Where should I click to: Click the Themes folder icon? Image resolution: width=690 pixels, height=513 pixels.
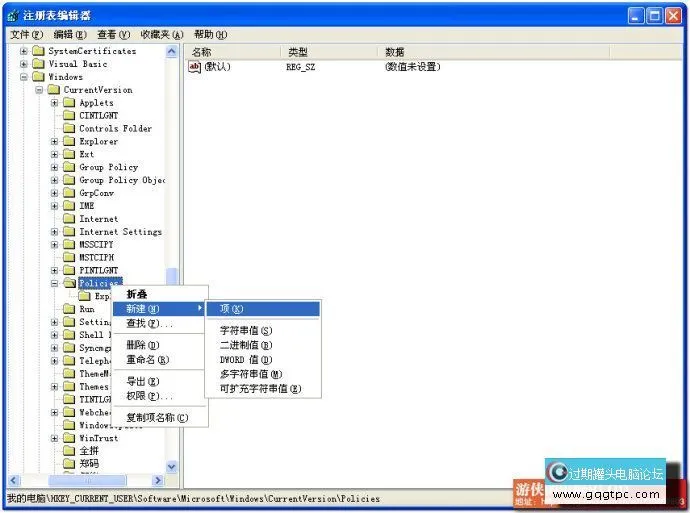[x=69, y=386]
